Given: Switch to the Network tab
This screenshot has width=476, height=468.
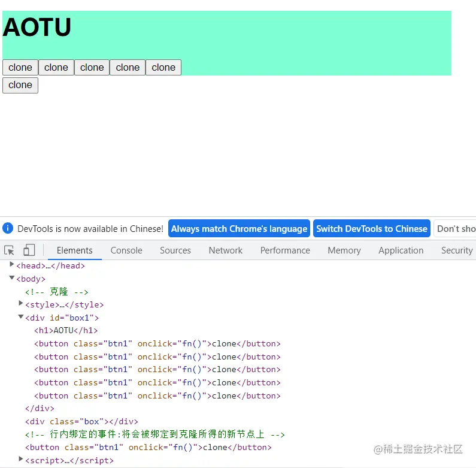Looking at the screenshot, I should (226, 250).
